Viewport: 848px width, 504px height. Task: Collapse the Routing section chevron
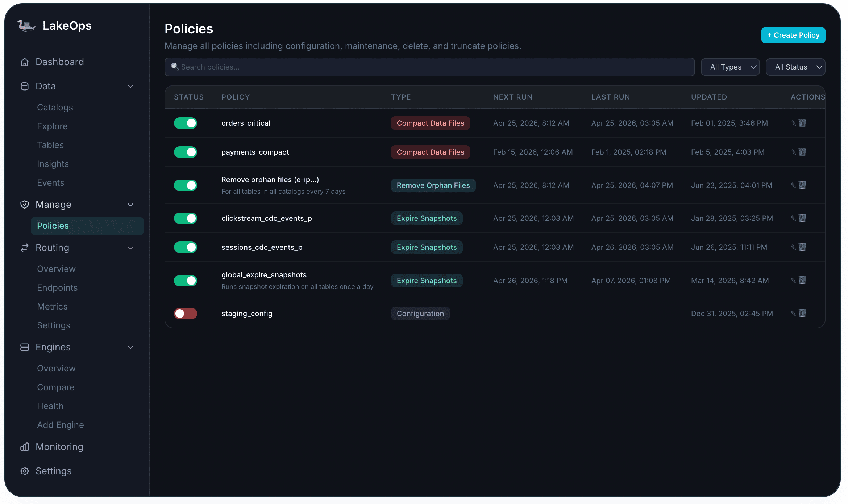click(130, 248)
